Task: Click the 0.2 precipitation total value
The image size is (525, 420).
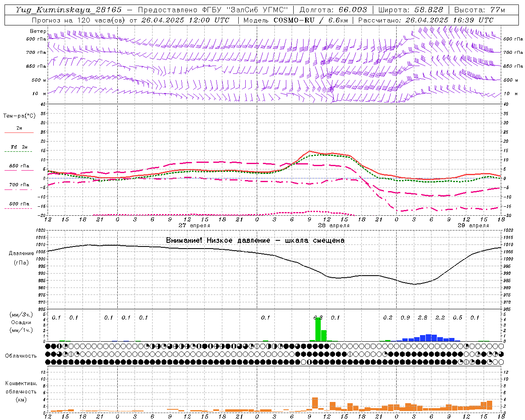Action: coord(388,318)
